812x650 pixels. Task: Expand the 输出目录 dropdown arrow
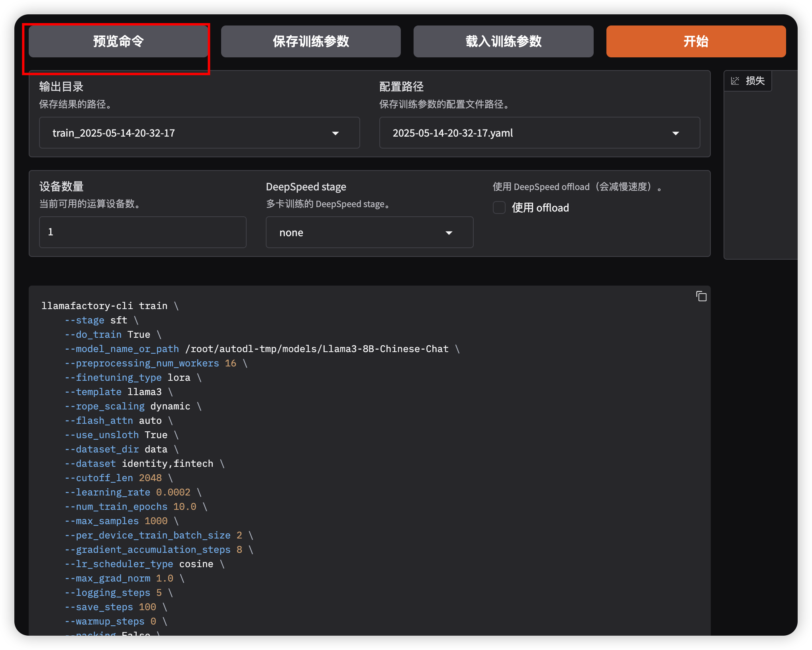(x=335, y=133)
